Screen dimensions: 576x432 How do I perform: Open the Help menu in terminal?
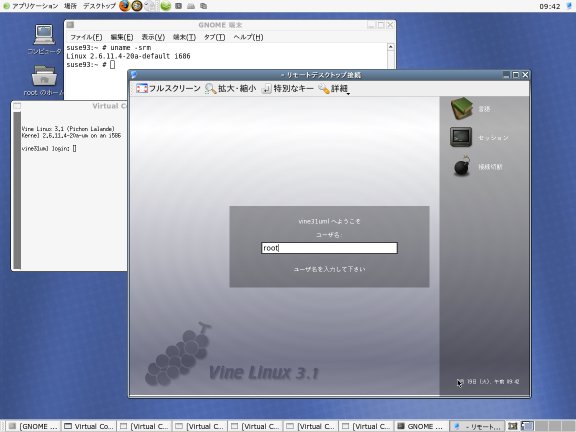tap(248, 37)
